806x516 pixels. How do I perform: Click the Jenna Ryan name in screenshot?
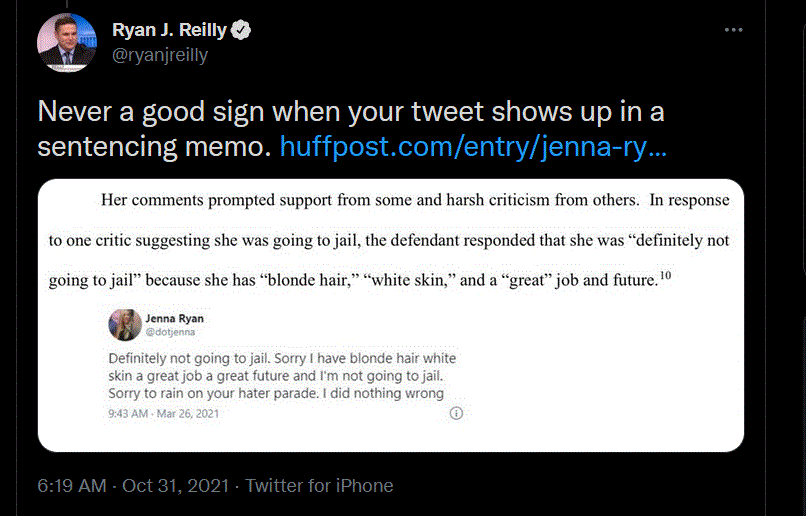(175, 319)
